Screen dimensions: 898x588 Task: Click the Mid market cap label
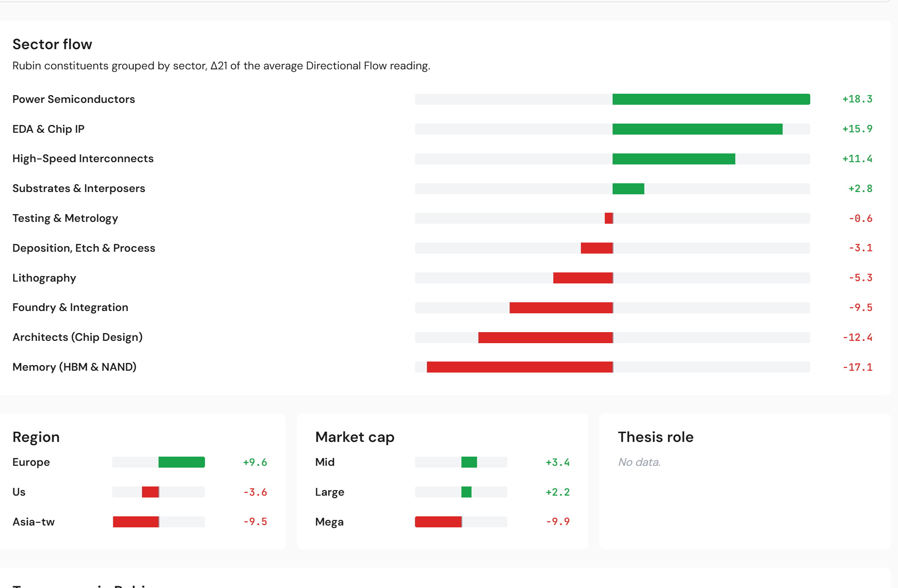pyautogui.click(x=324, y=462)
